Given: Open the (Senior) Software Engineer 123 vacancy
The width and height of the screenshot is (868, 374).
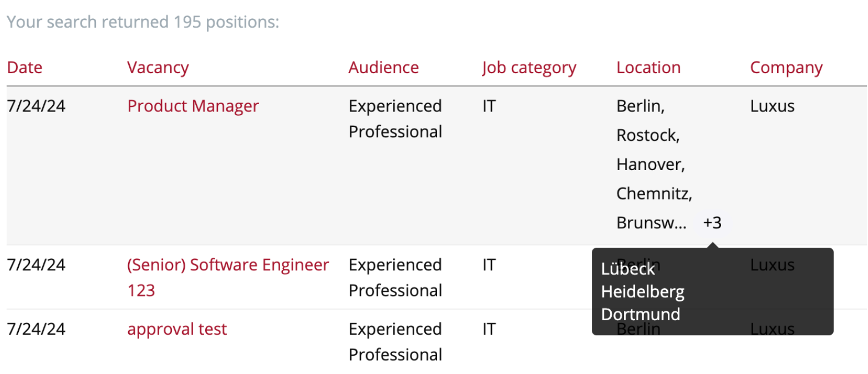Looking at the screenshot, I should click(x=228, y=278).
